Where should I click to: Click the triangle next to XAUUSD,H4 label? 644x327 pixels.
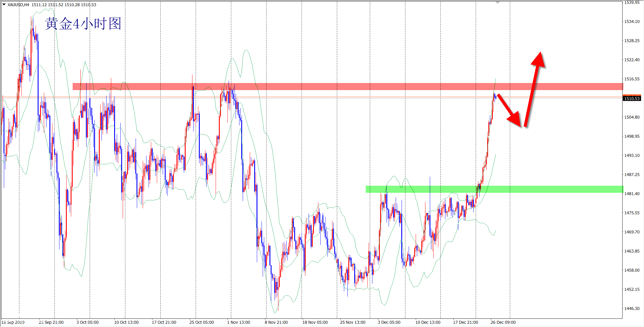(x=4, y=4)
